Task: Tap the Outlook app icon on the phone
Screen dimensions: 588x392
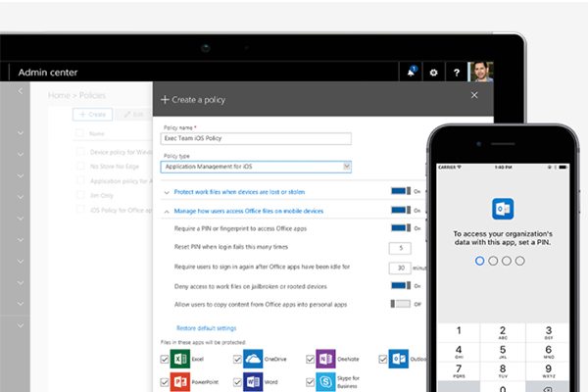Action: [x=503, y=209]
